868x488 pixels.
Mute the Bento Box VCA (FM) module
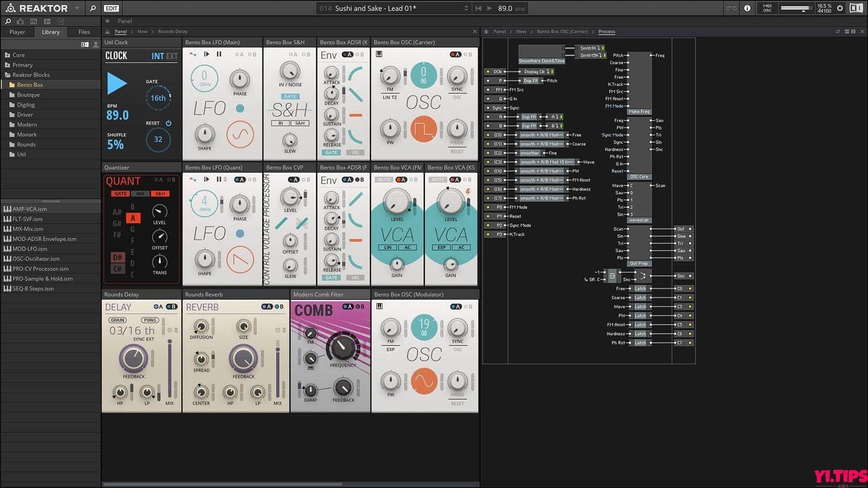tap(384, 179)
